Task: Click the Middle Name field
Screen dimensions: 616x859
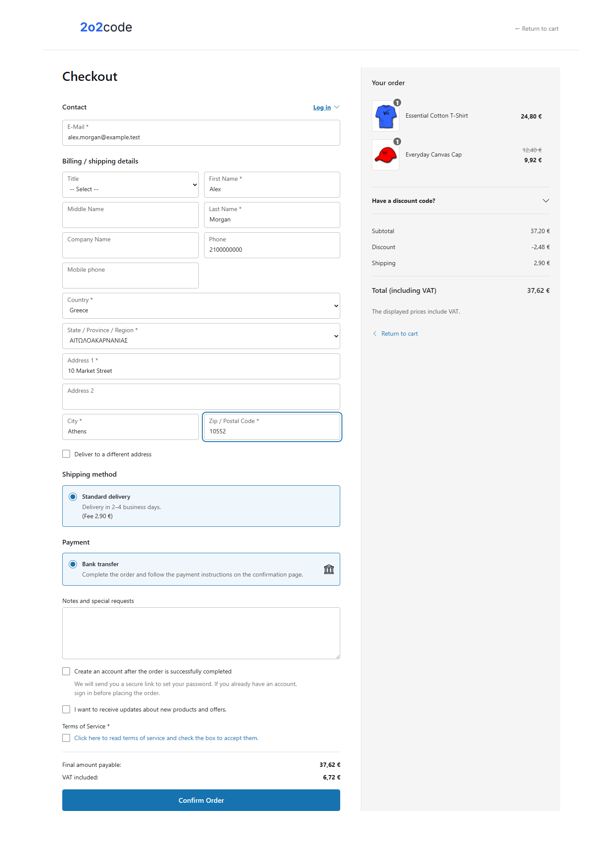Action: (131, 215)
